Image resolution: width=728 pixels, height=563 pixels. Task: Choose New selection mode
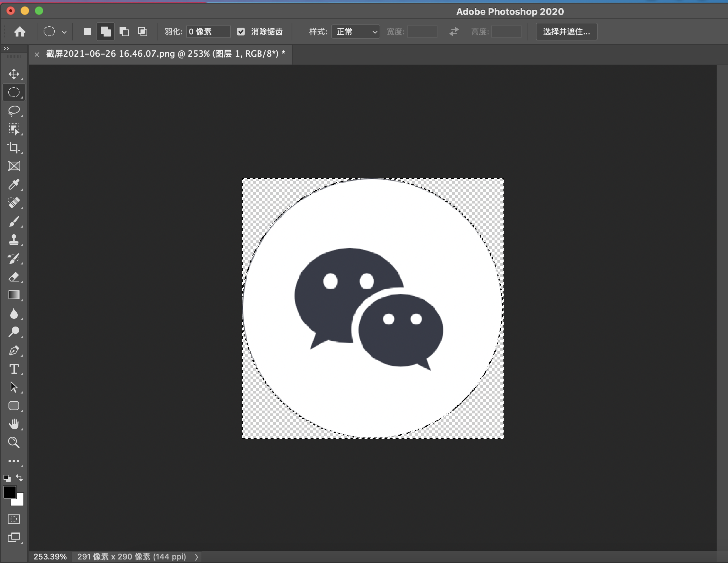click(87, 32)
